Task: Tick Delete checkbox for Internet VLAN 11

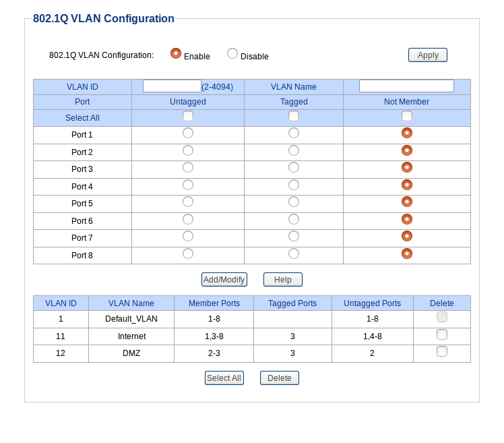Action: point(441,334)
